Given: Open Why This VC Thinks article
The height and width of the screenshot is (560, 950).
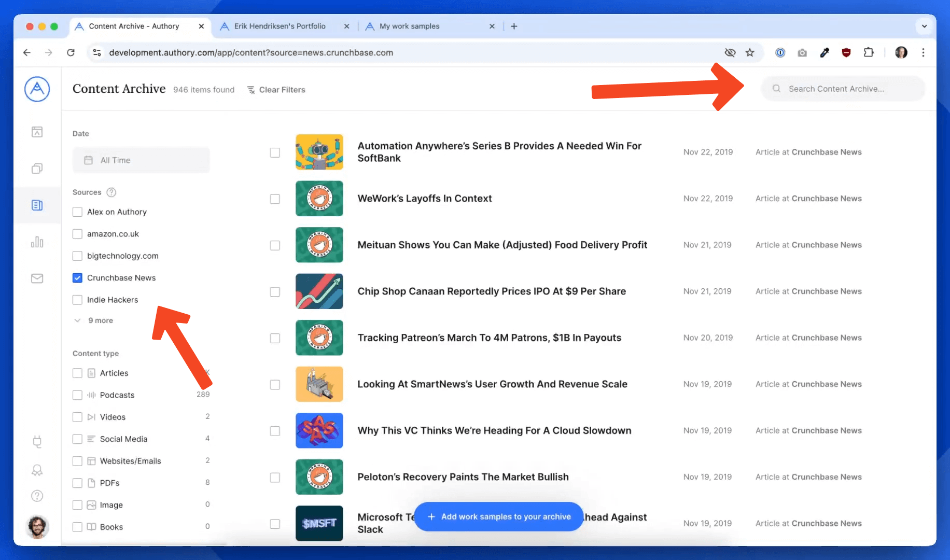Looking at the screenshot, I should [x=494, y=430].
